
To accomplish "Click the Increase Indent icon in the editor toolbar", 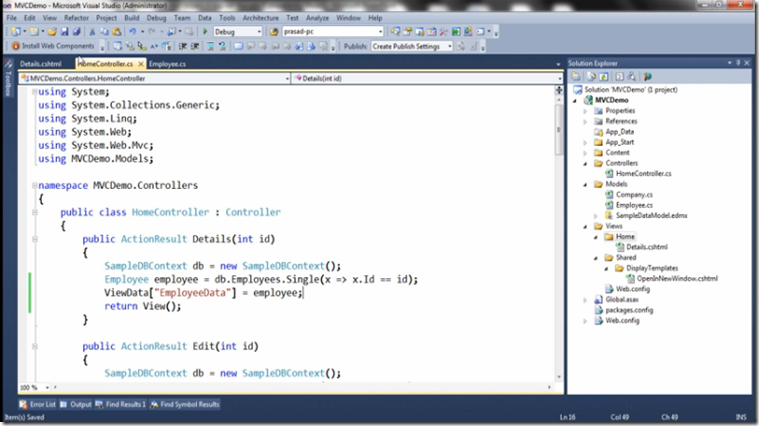I will 195,46.
